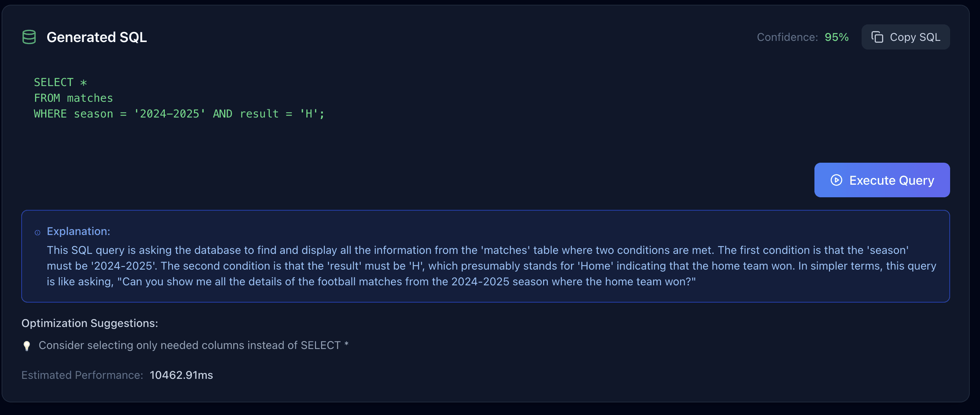
Task: Click the Optimization Suggestions heading
Action: [x=90, y=323]
